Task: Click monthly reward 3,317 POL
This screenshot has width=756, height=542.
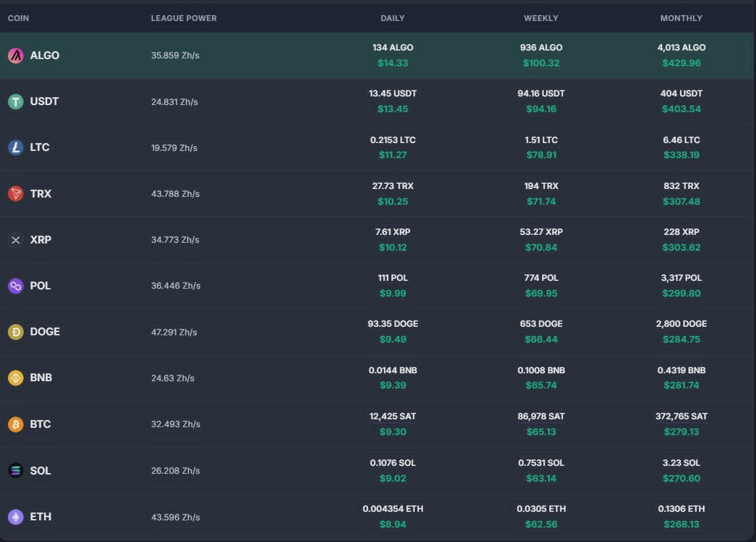Action: [x=681, y=278]
